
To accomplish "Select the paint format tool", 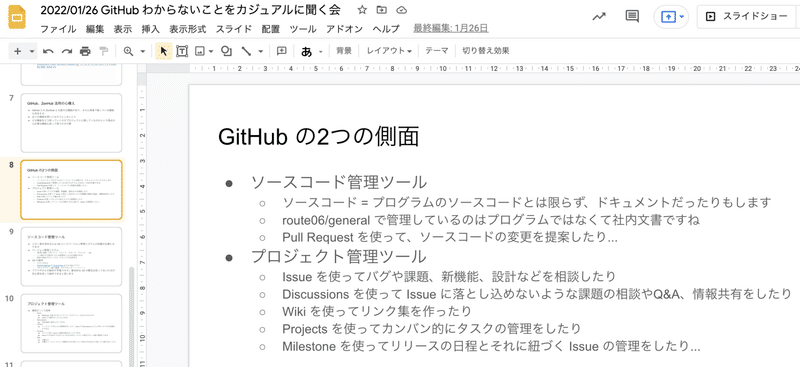I will click(104, 51).
